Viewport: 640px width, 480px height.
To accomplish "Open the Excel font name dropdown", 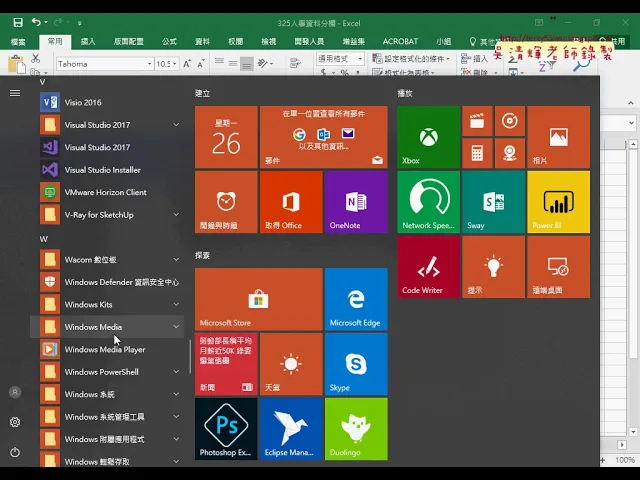I will tap(149, 64).
